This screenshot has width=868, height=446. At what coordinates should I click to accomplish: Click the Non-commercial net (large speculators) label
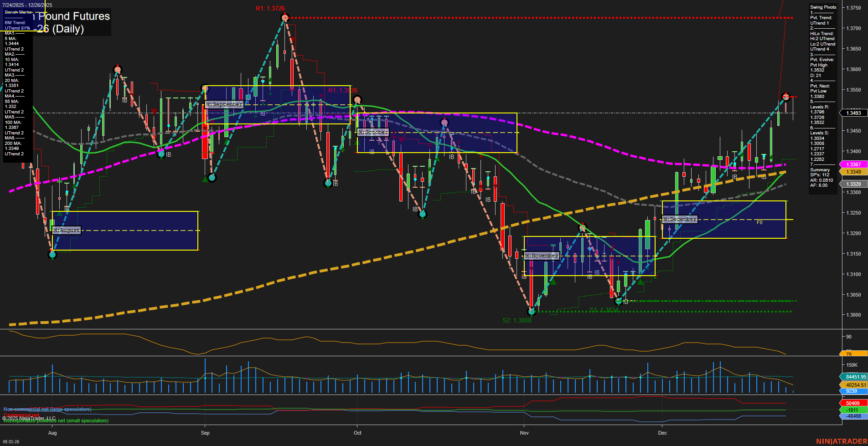(x=47, y=409)
